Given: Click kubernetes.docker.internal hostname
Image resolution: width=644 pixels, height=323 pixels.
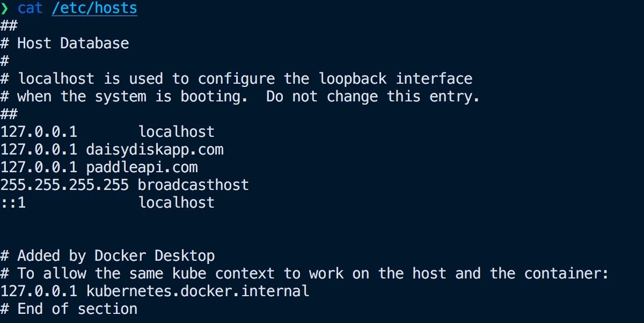Looking at the screenshot, I should pos(197,291).
